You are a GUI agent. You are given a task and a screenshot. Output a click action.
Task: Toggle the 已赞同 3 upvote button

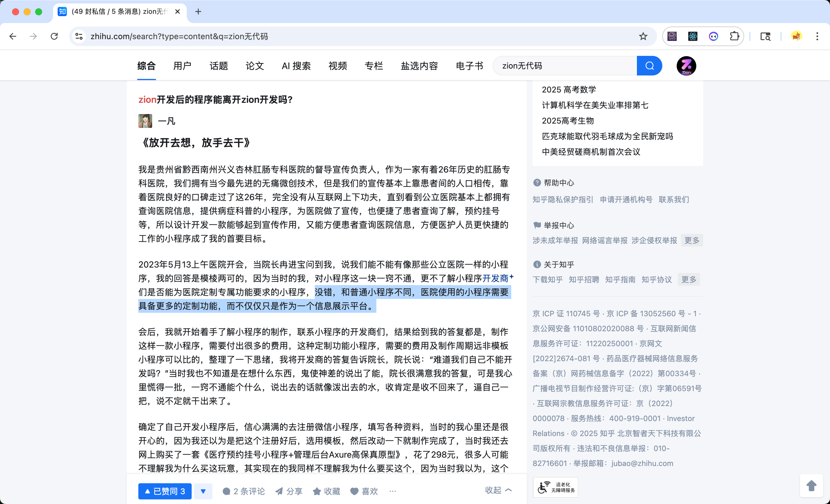pyautogui.click(x=165, y=491)
